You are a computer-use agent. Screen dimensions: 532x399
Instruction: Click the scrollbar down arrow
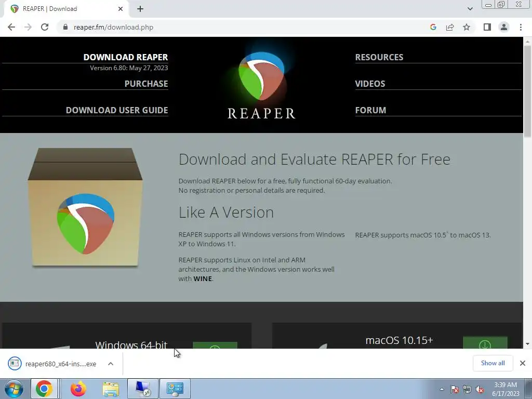pyautogui.click(x=527, y=344)
